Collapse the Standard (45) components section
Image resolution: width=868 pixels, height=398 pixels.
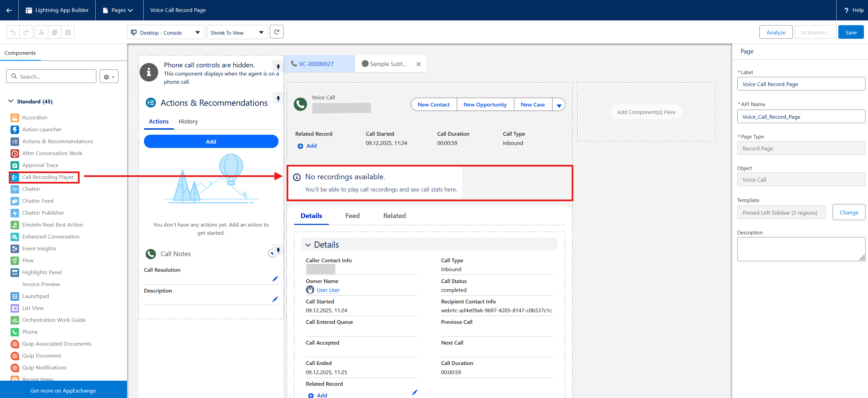click(11, 101)
